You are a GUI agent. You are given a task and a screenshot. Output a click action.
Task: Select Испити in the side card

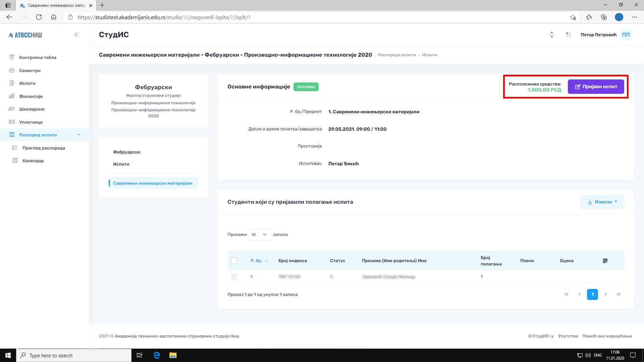point(121,164)
